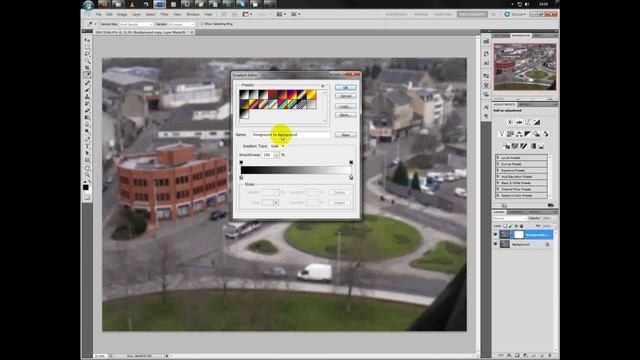Select right white color stop

pos(351,178)
